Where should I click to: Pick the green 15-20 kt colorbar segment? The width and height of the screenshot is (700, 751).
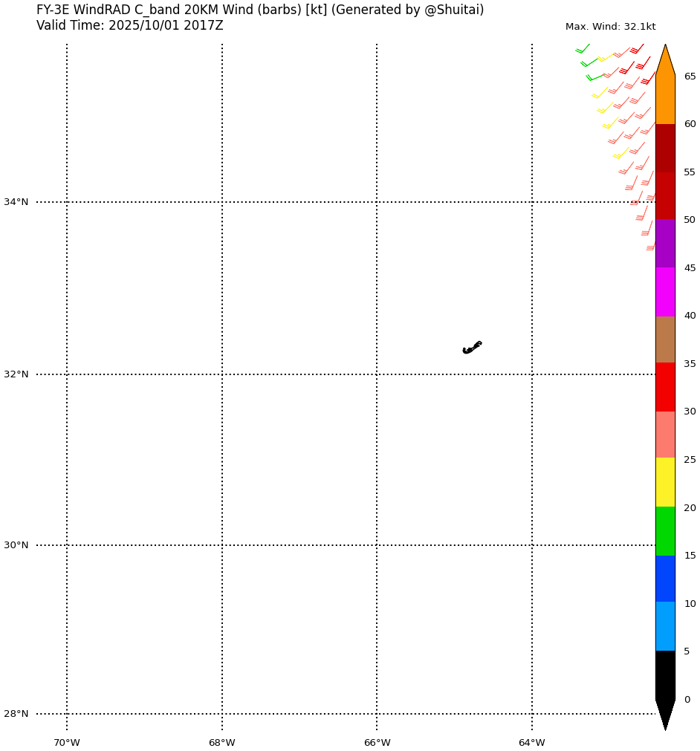coord(665,531)
